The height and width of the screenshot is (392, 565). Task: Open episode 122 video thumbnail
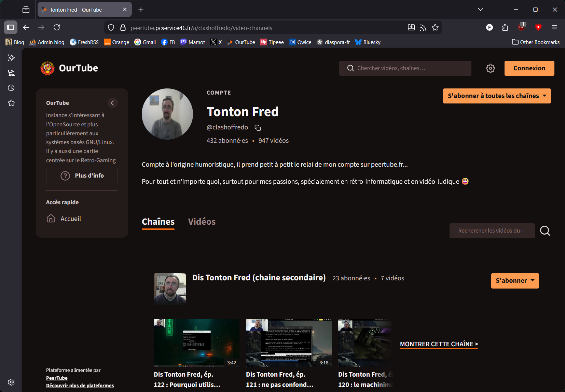[196, 343]
